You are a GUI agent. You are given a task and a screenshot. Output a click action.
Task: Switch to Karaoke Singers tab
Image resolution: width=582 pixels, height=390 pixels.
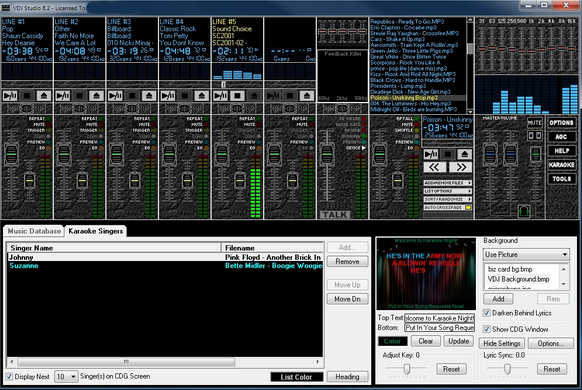96,231
